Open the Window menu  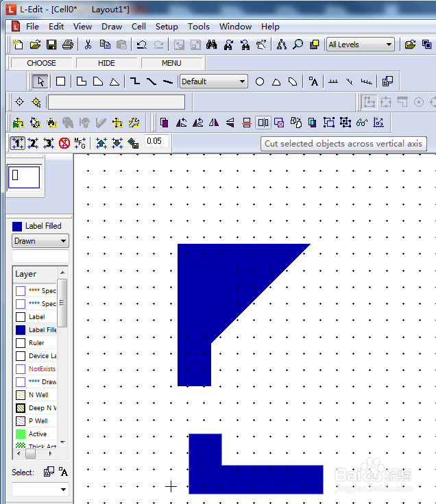(235, 26)
